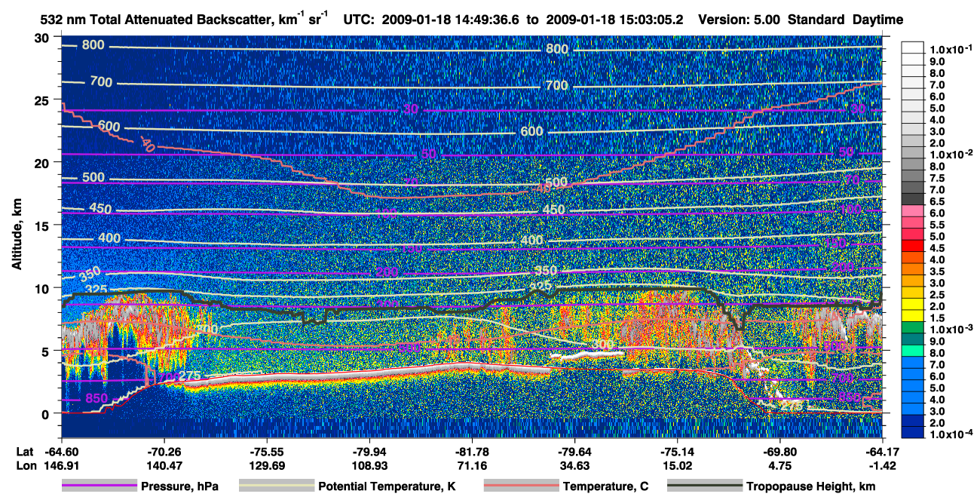Click colorbar label '1.0x10-1'

[x=950, y=49]
